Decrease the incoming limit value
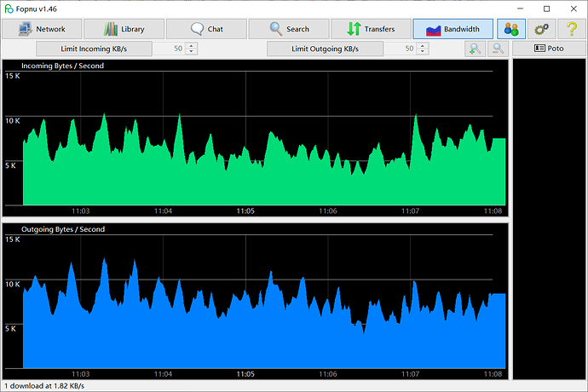This screenshot has height=392, width=588. pyautogui.click(x=191, y=51)
